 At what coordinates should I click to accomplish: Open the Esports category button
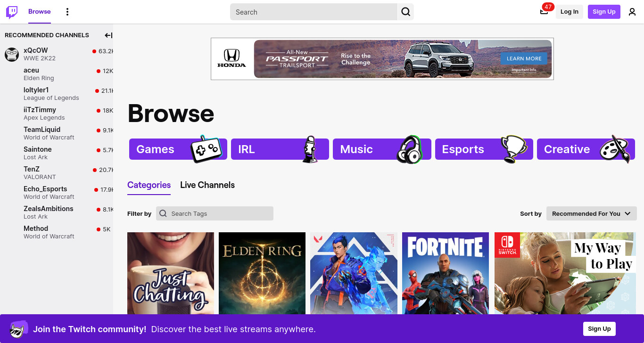coord(484,149)
